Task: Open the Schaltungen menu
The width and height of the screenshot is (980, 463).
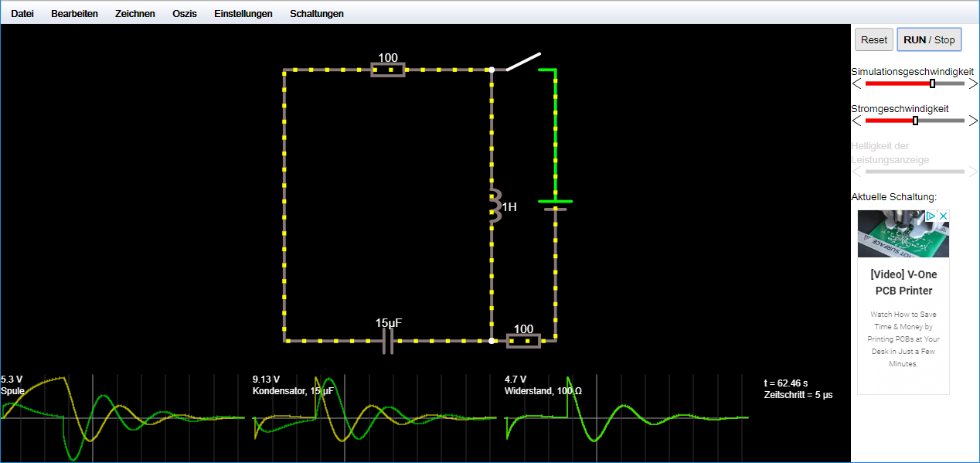Action: tap(316, 13)
